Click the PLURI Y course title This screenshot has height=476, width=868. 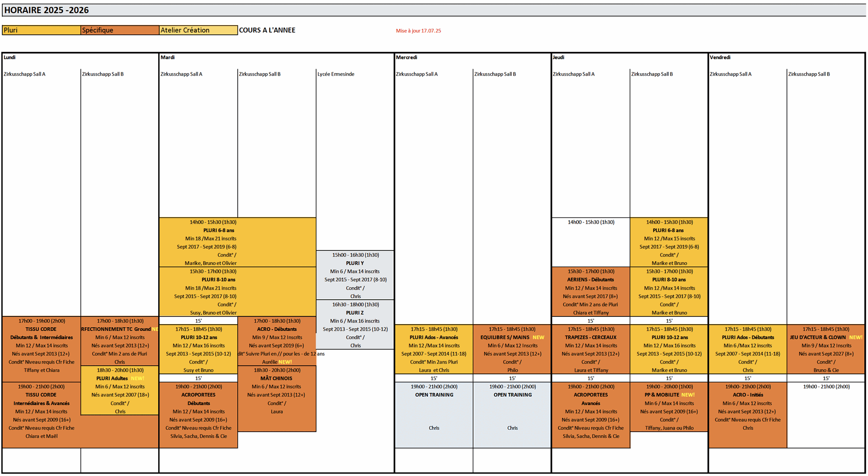point(355,263)
